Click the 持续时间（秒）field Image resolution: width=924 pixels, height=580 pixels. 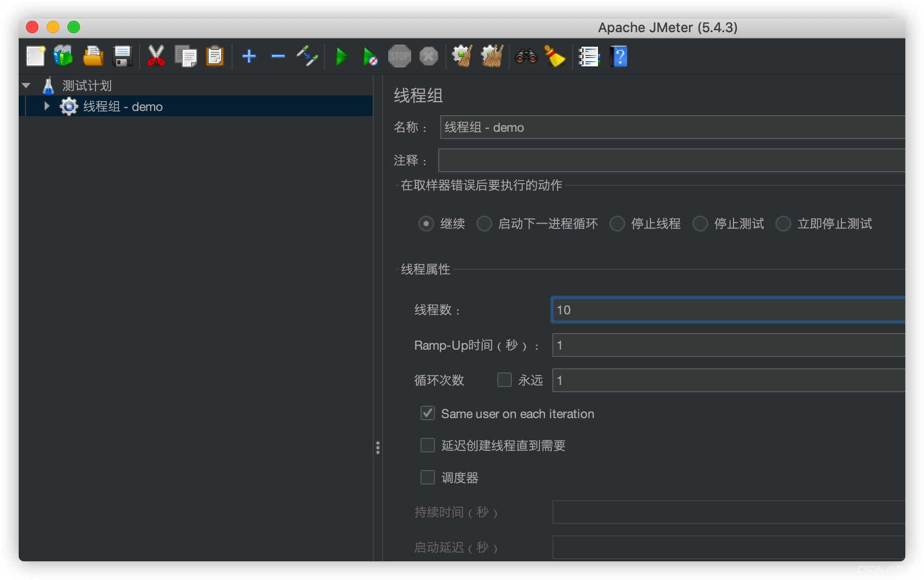coord(728,512)
